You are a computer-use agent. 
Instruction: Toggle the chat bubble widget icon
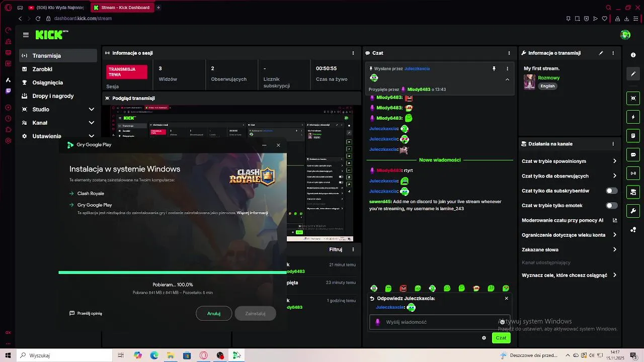633,155
